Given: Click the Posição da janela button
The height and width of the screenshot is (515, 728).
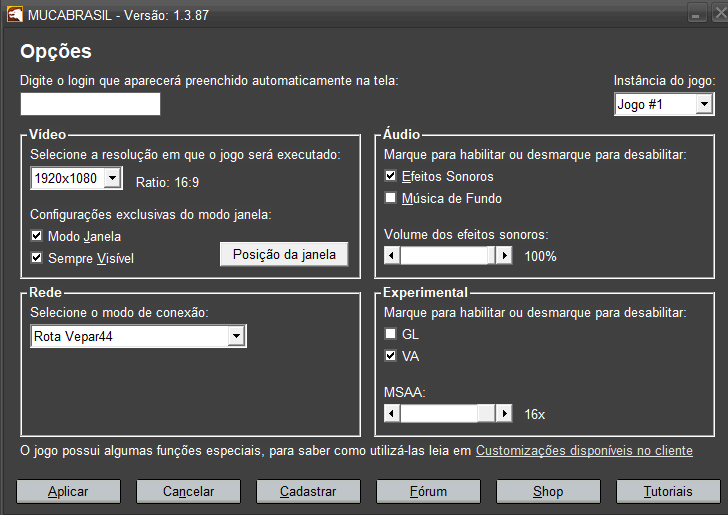Looking at the screenshot, I should click(x=284, y=254).
